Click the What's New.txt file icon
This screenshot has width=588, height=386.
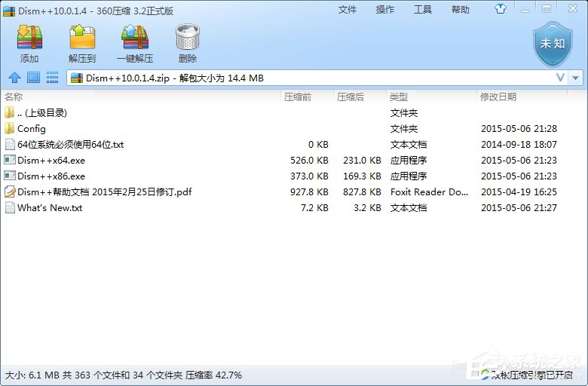coord(10,207)
